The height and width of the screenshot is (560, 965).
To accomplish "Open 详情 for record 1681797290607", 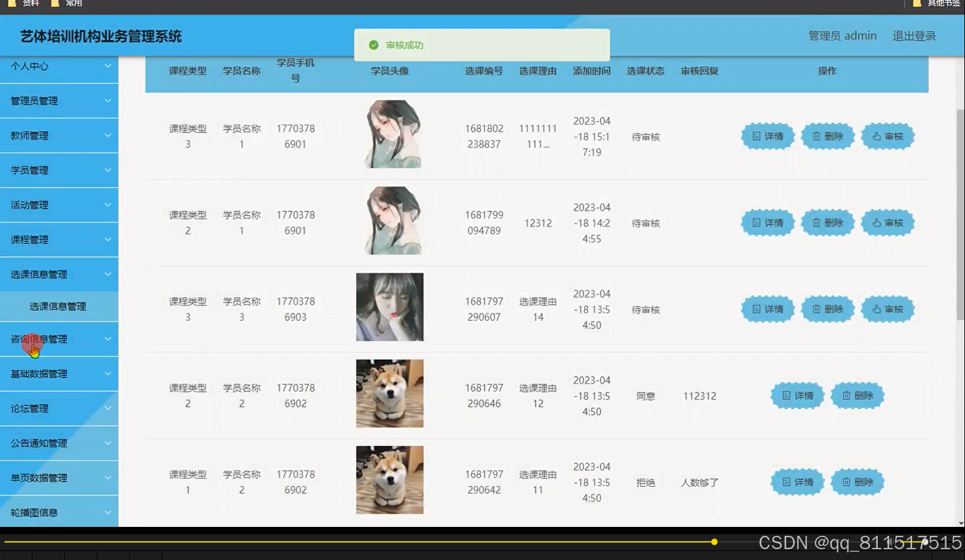I will tap(768, 309).
